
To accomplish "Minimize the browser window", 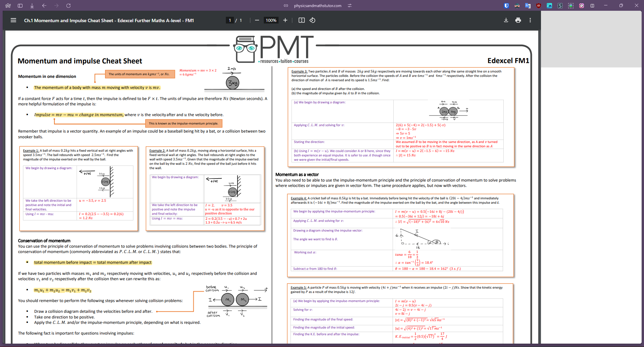I will (x=606, y=6).
